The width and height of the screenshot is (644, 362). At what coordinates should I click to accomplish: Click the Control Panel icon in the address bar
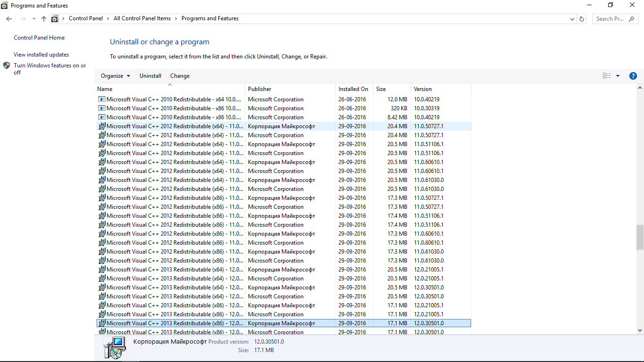coord(55,19)
